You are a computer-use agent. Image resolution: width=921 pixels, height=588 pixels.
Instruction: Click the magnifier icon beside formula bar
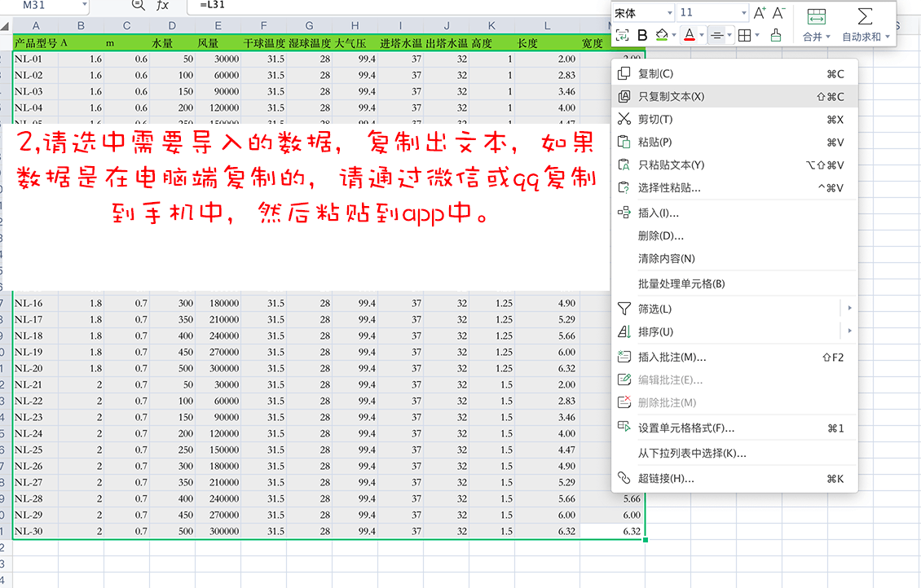click(138, 5)
